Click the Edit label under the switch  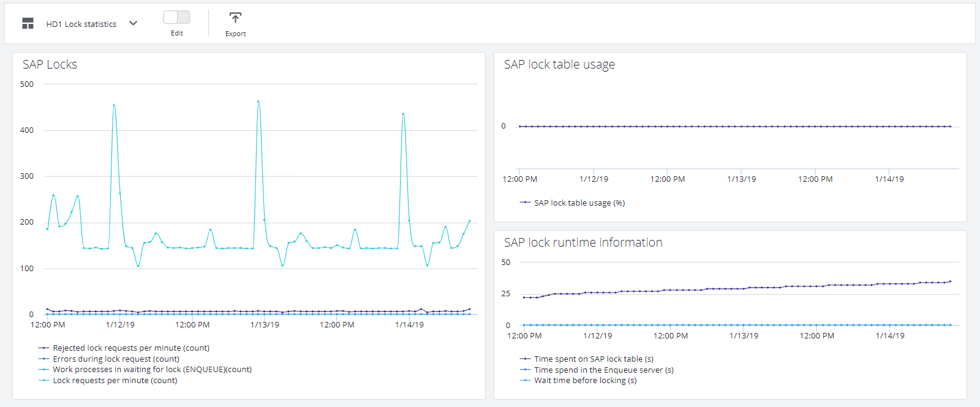(176, 33)
